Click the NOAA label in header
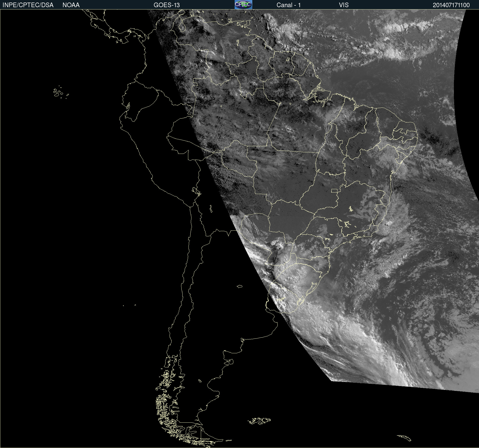 click(x=71, y=5)
